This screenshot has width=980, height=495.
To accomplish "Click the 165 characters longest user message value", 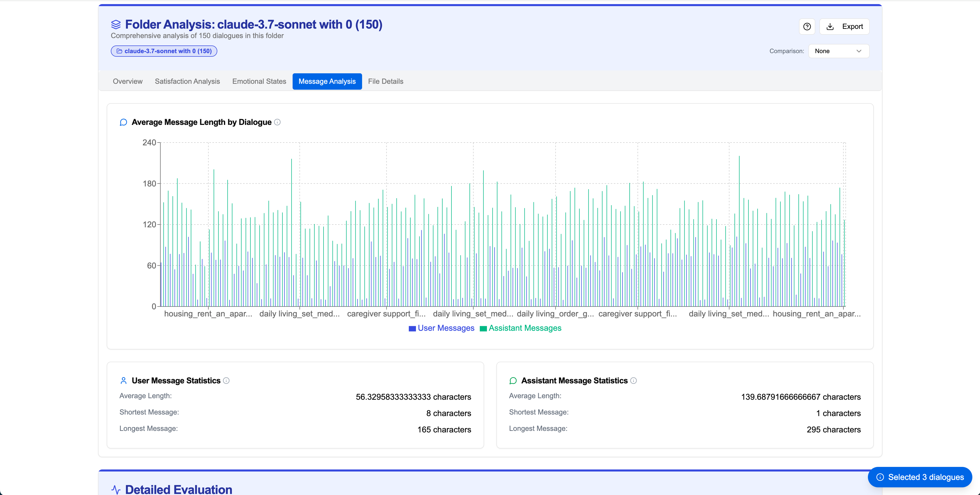I will click(x=444, y=430).
